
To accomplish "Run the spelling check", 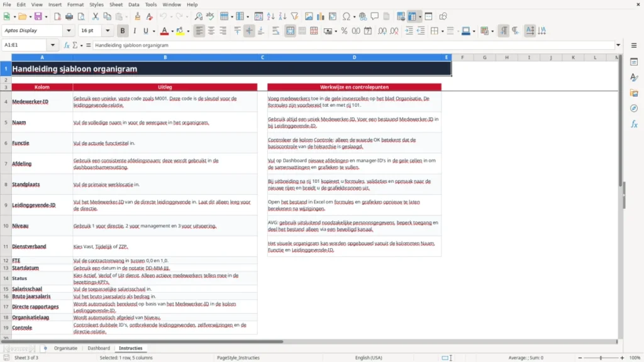I will pos(210,16).
